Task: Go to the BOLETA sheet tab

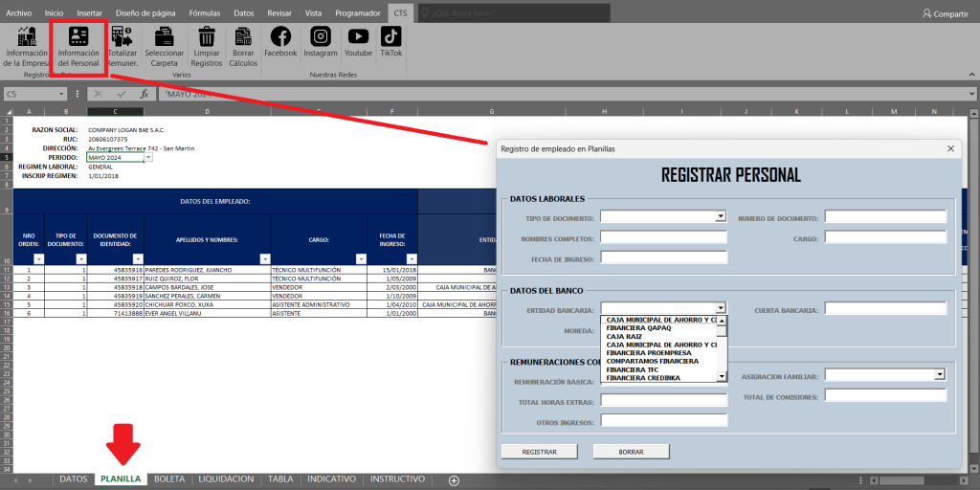Action: point(169,479)
